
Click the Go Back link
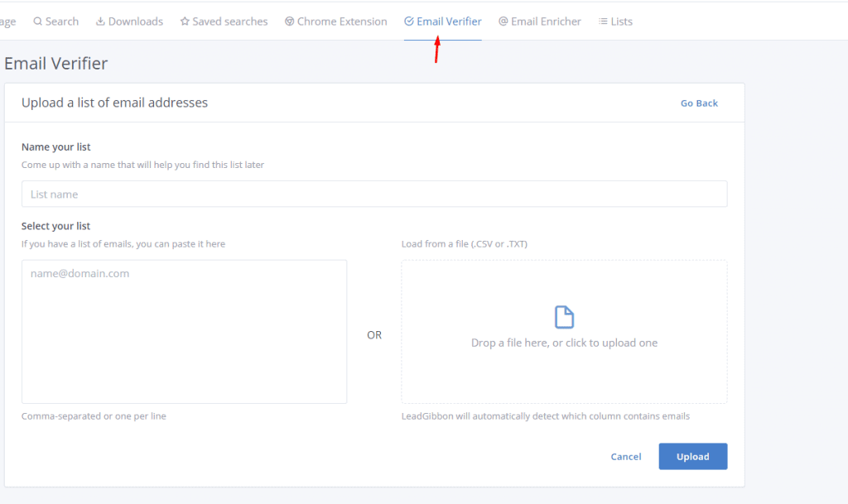[699, 103]
